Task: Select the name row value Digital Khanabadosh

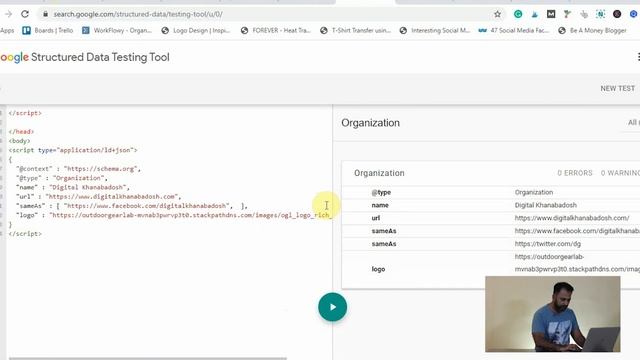Action: (546, 205)
